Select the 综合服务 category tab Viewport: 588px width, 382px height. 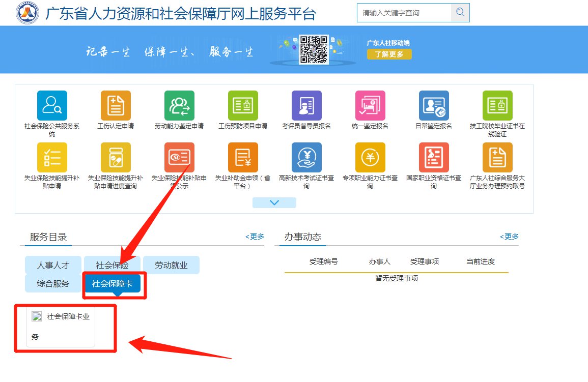point(53,284)
